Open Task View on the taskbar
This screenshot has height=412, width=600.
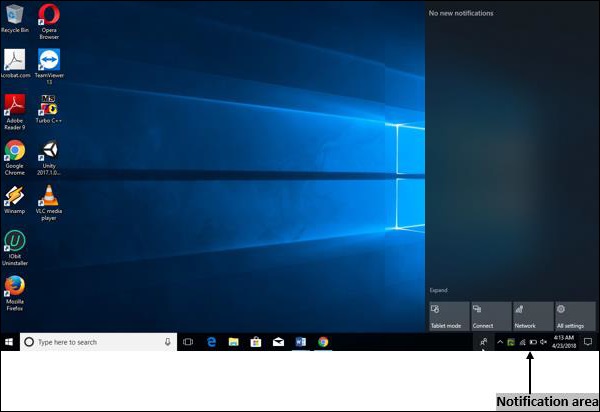click(187, 342)
